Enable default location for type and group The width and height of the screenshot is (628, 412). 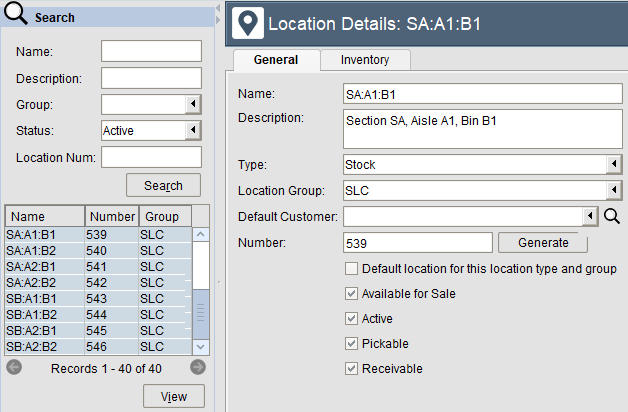351,269
